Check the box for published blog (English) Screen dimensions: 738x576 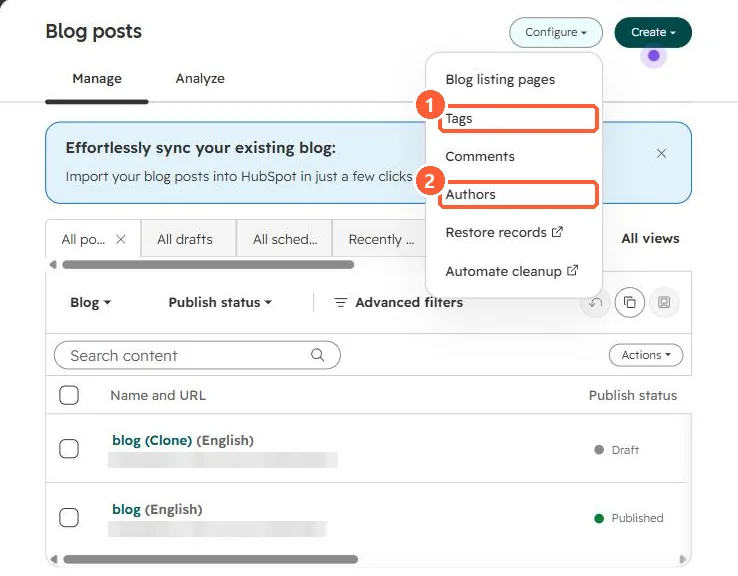coord(69,518)
